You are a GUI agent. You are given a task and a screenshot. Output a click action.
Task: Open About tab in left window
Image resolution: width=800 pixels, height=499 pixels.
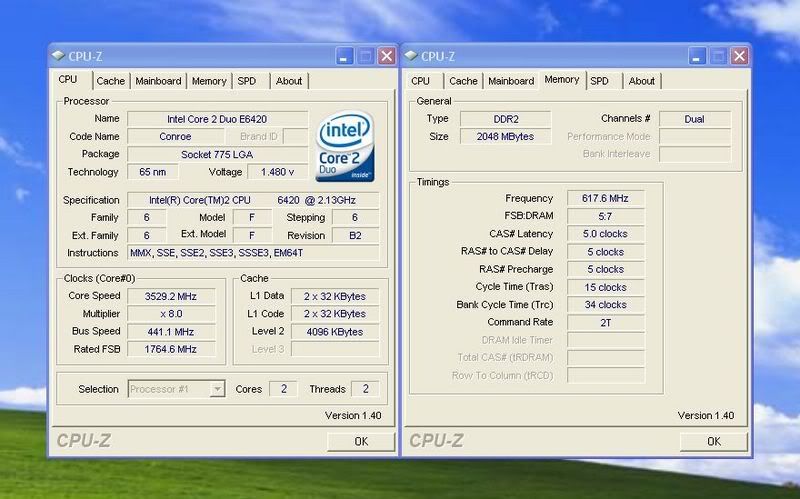(x=289, y=81)
